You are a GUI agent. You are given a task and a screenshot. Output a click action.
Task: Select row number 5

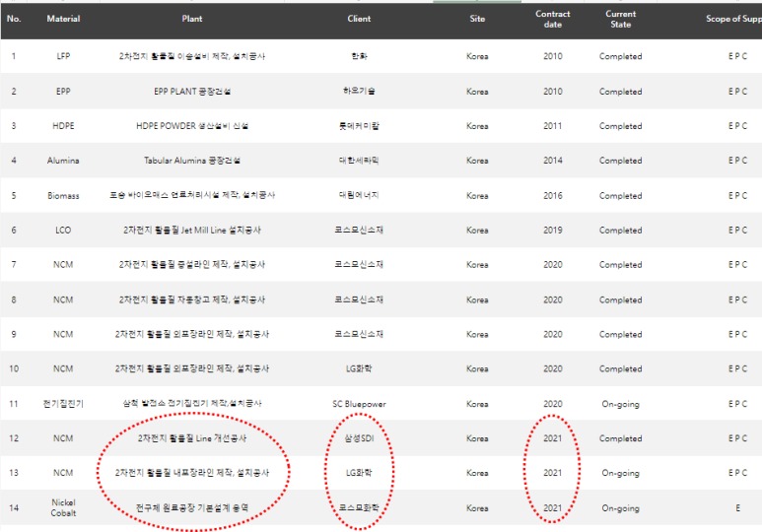click(14, 196)
